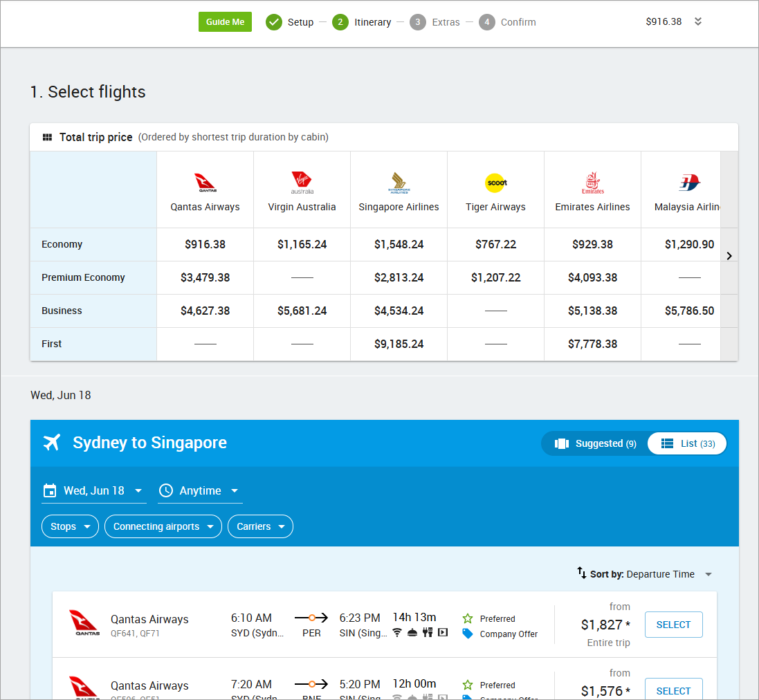Select Qantas Business fare $4,627.38
Viewport: 759px width, 700px height.
[x=205, y=311]
